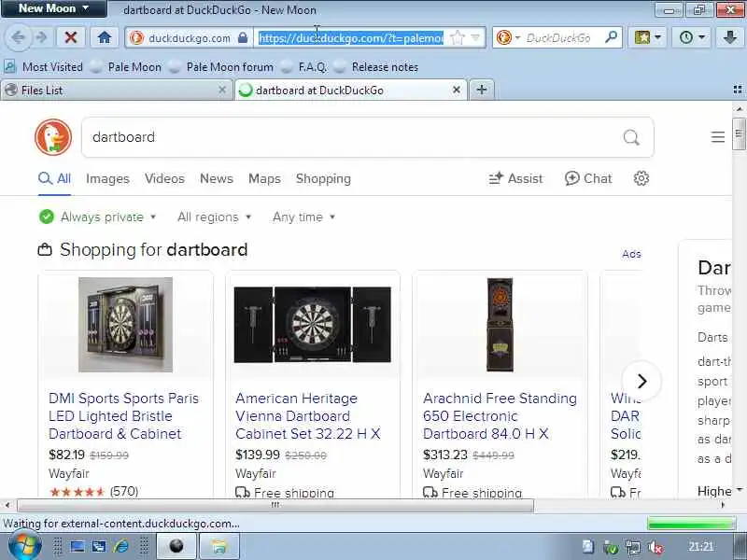Viewport: 747px width, 560px height.
Task: Open the search engine selector dropdown
Action: coord(508,37)
